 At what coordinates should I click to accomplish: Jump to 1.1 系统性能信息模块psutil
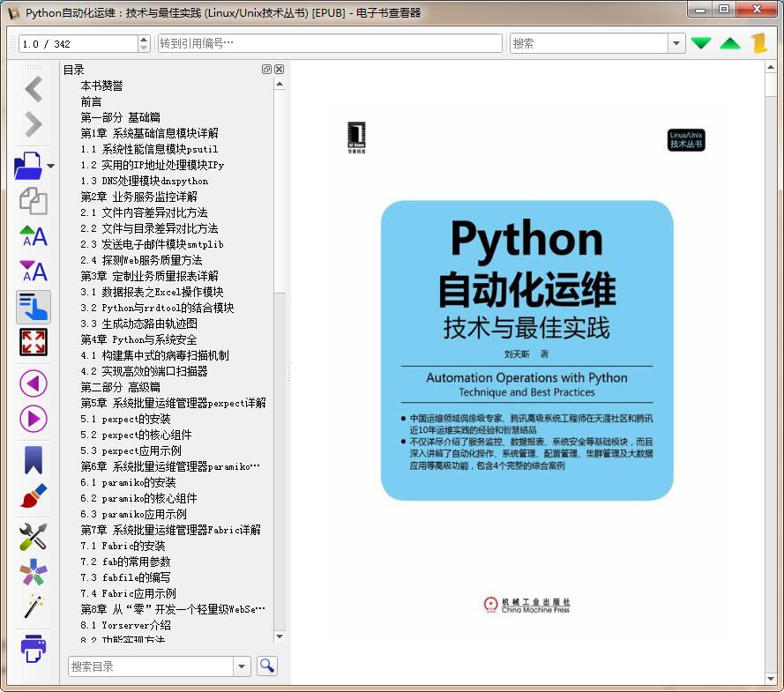(x=150, y=149)
